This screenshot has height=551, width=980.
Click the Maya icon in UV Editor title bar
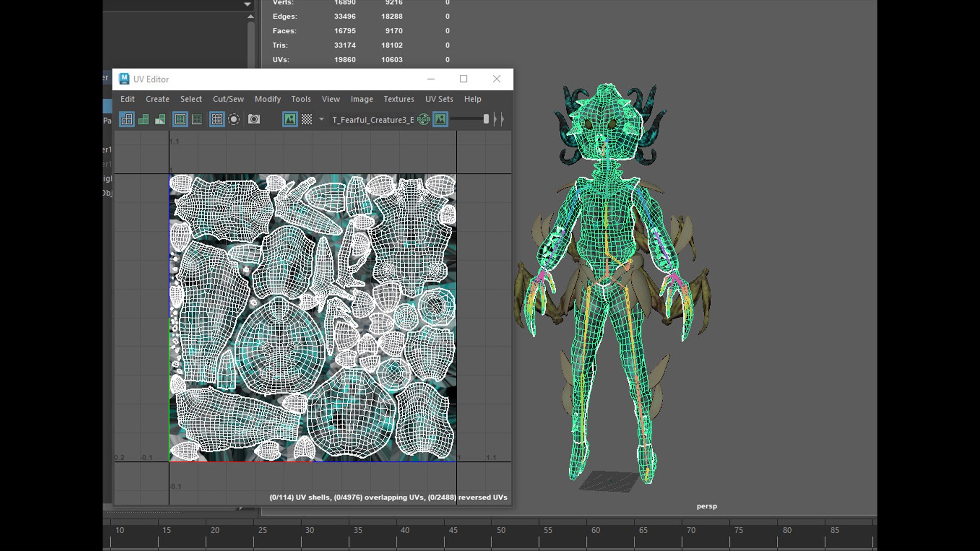point(124,79)
